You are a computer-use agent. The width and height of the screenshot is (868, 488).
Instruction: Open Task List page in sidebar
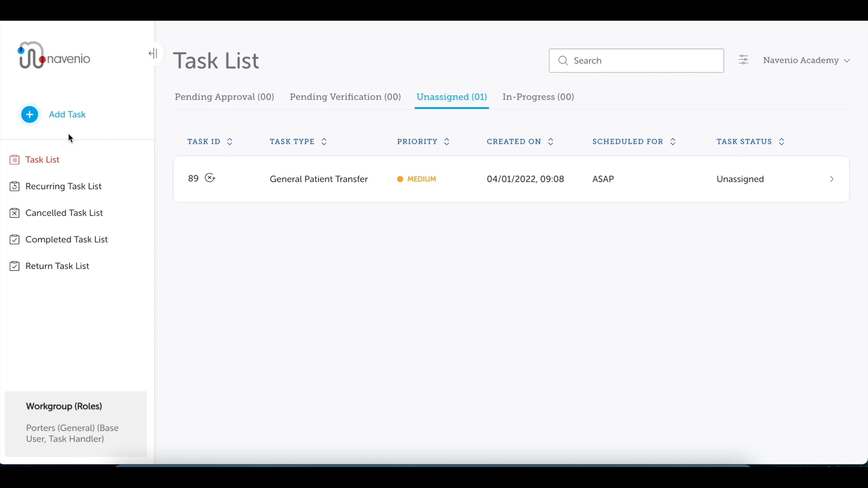pos(43,160)
